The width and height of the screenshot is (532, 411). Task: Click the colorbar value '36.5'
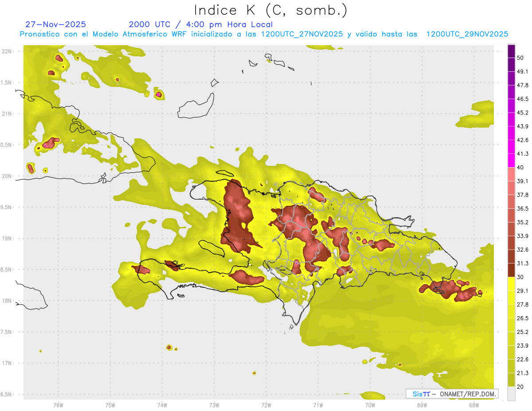click(x=523, y=208)
